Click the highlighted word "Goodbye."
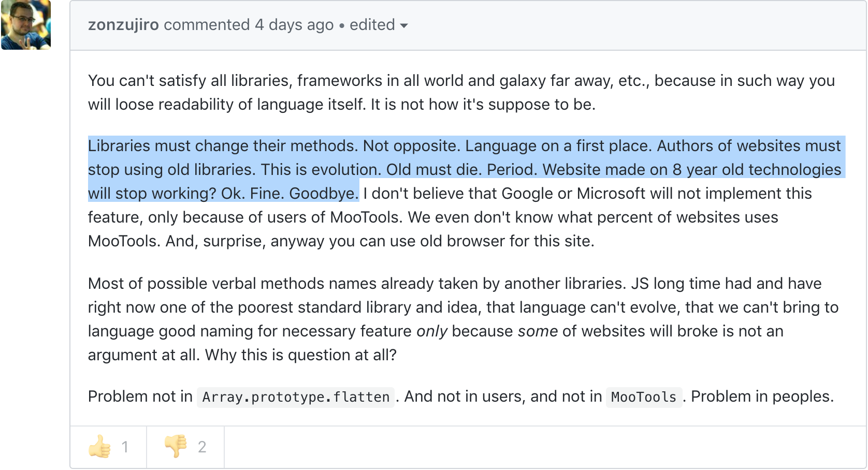Screen dimensions: 868x470 coord(324,194)
